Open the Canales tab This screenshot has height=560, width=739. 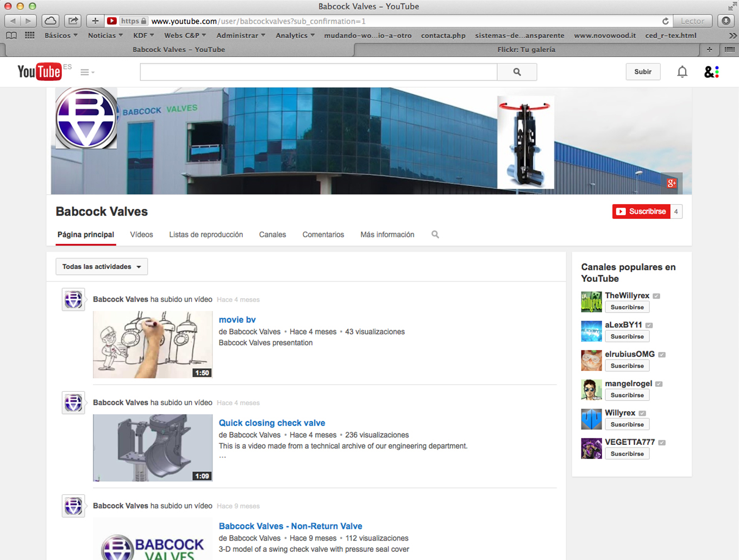tap(272, 235)
